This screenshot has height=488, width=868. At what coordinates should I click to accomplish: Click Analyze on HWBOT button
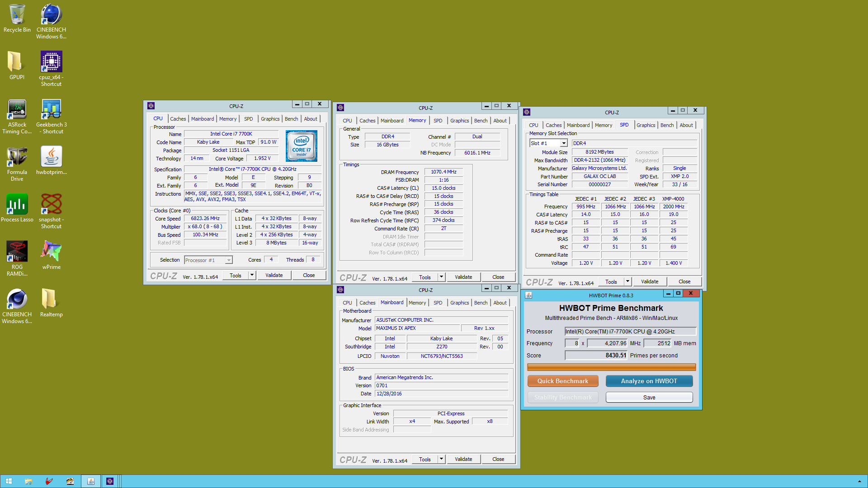(x=649, y=381)
